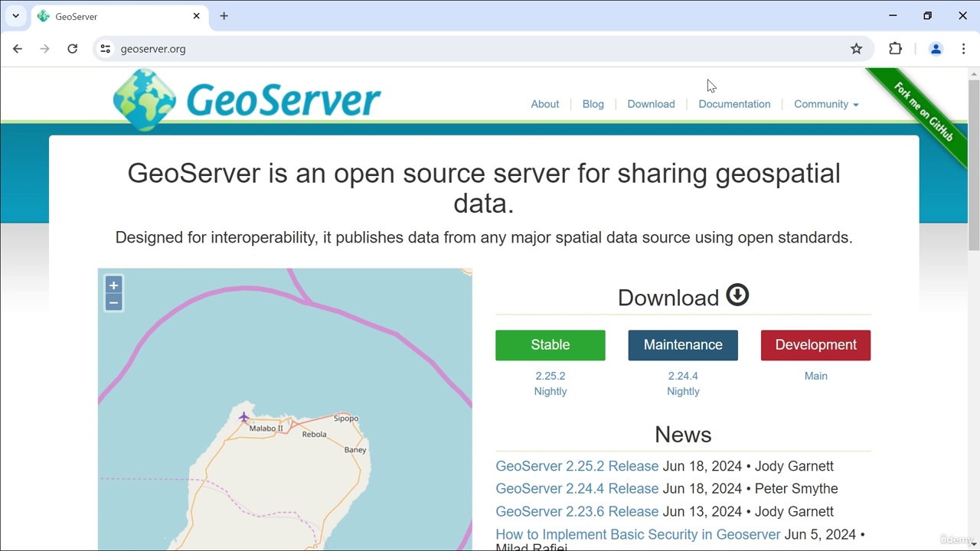
Task: Click the scrollbar up arrow
Action: (974, 73)
